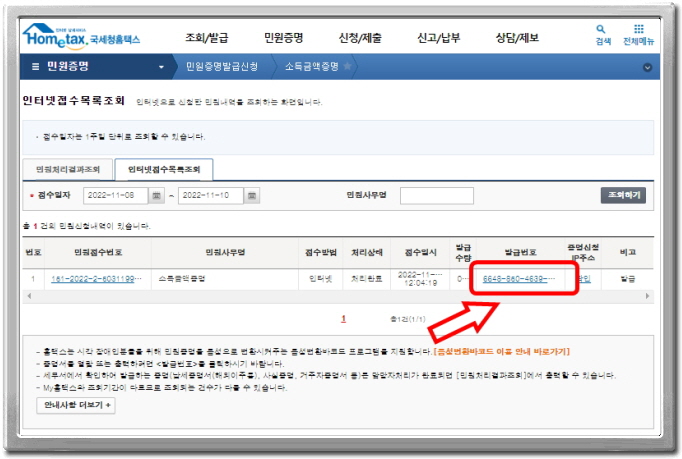Open the 신청/제출 menu
682x459 pixels.
point(360,38)
